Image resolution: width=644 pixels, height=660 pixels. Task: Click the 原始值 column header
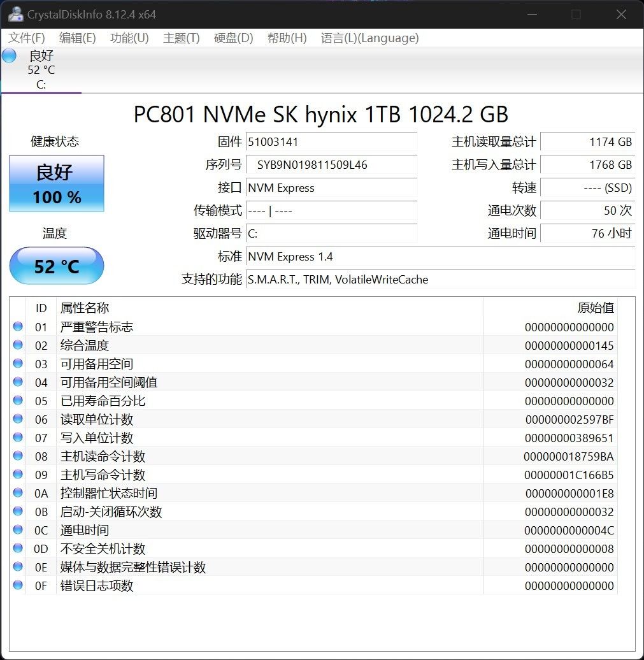coord(550,308)
